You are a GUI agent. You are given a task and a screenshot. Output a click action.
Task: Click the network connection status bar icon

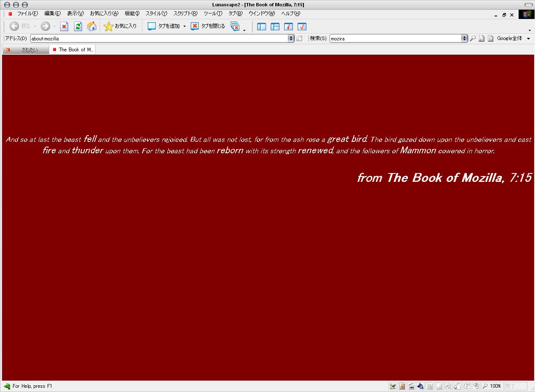(393, 386)
